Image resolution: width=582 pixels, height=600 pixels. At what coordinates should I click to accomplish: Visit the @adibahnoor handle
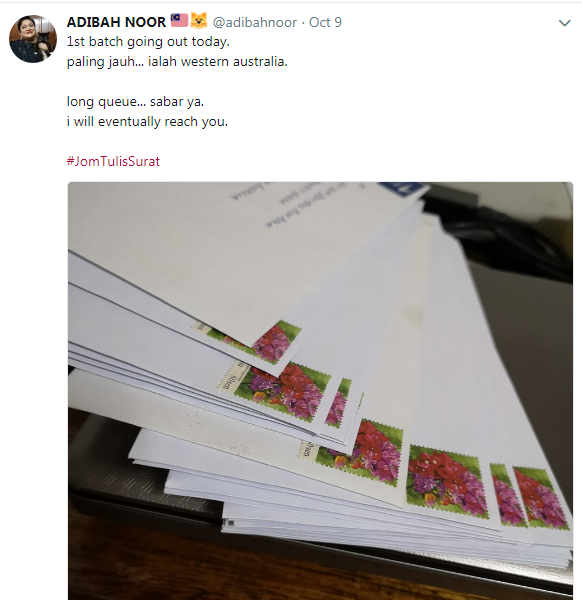(x=254, y=22)
